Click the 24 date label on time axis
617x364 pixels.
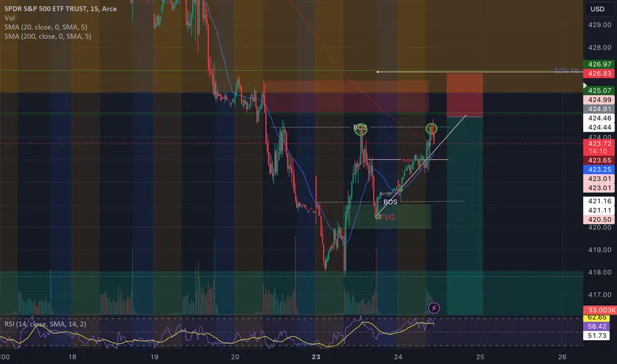pyautogui.click(x=399, y=357)
